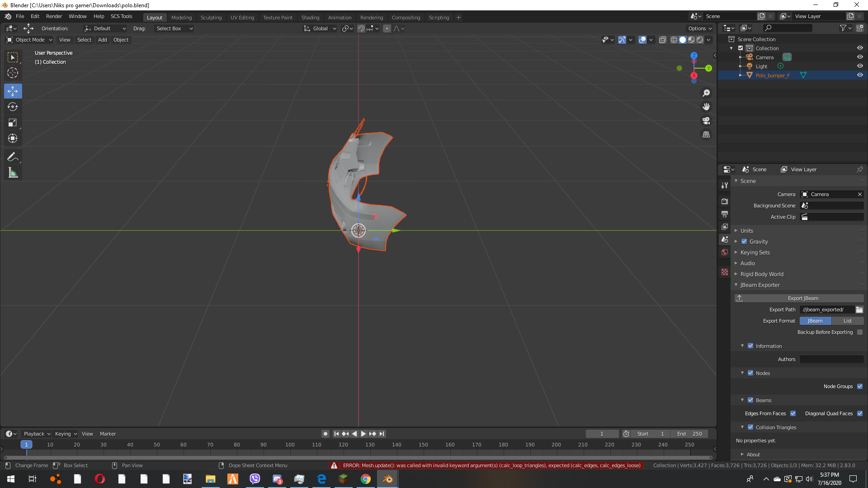Switch to the UV Editing workspace tab
The width and height of the screenshot is (868, 488).
coord(242,18)
